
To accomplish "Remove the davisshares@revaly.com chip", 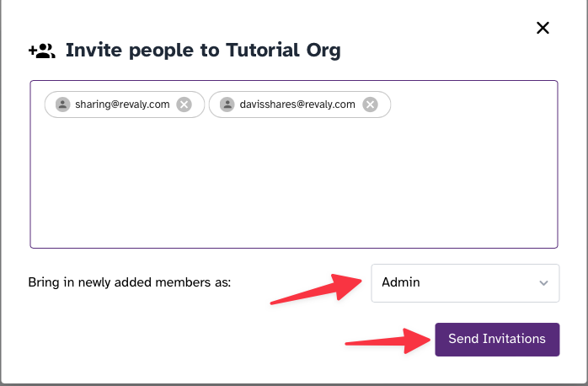I will (x=370, y=105).
